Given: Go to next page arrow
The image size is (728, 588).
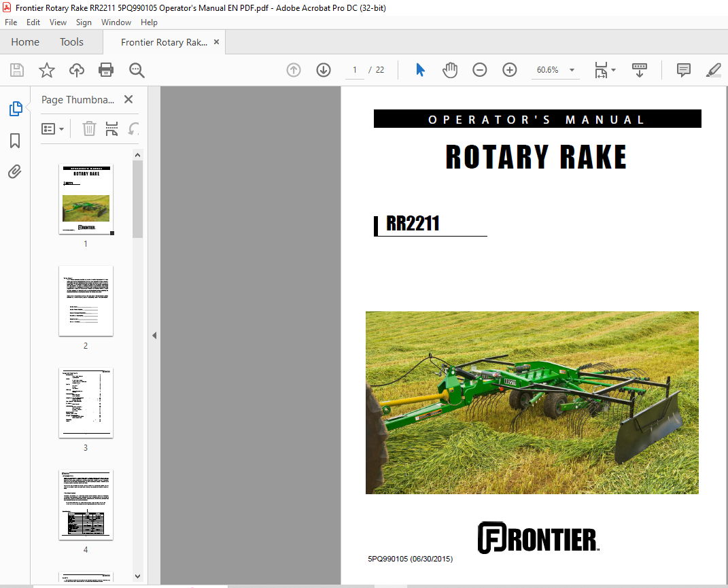Looking at the screenshot, I should pos(324,70).
